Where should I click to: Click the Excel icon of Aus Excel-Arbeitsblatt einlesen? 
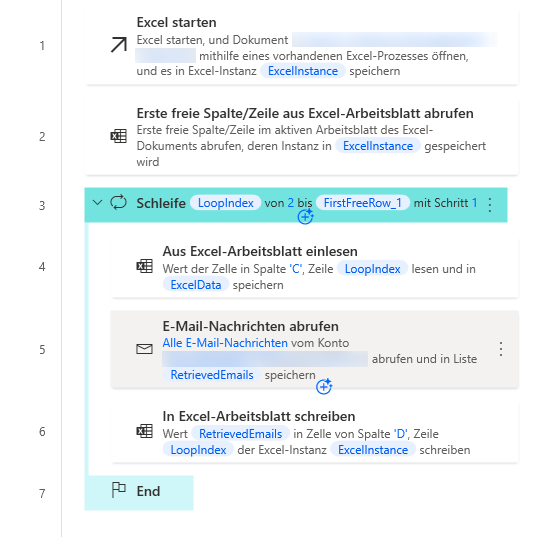(145, 266)
